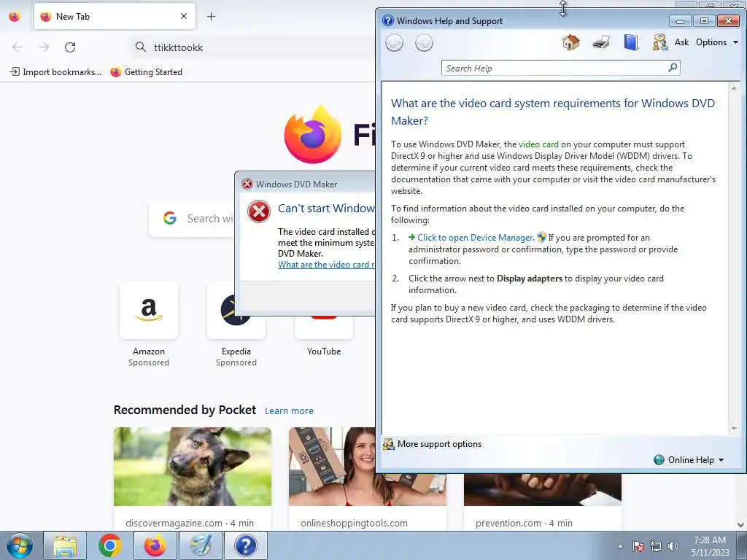
Task: Open the discovermagazine.com dog article thumbnail
Action: [x=193, y=467]
